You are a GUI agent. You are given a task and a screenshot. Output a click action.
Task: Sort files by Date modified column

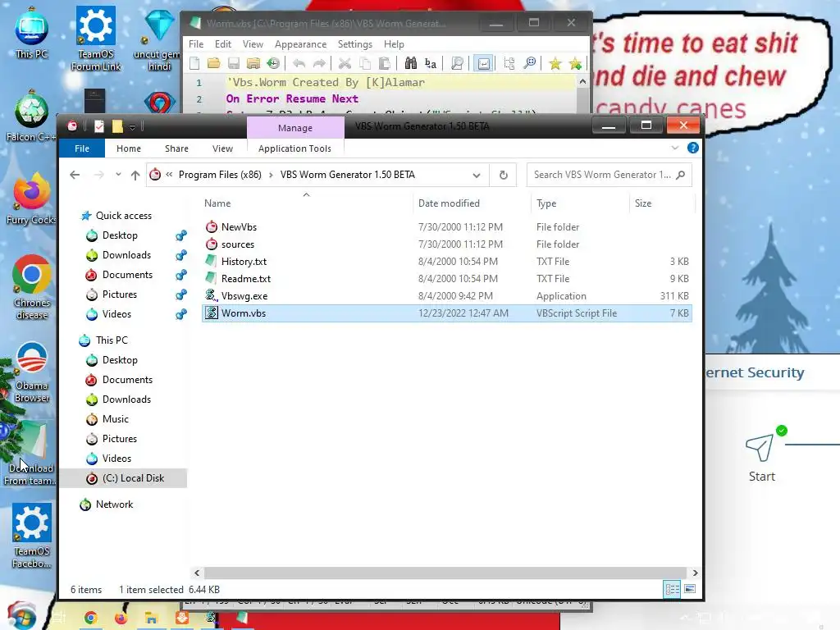coord(449,203)
